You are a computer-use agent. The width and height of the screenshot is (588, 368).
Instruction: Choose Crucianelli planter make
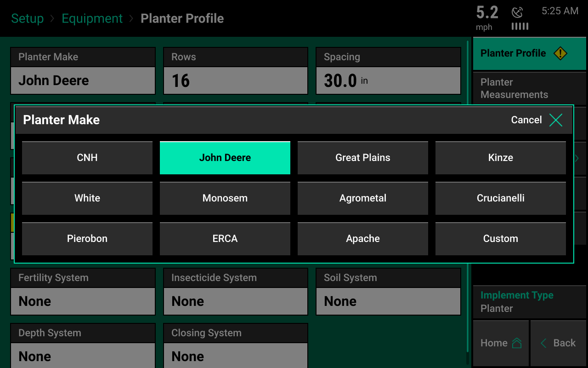(x=501, y=198)
